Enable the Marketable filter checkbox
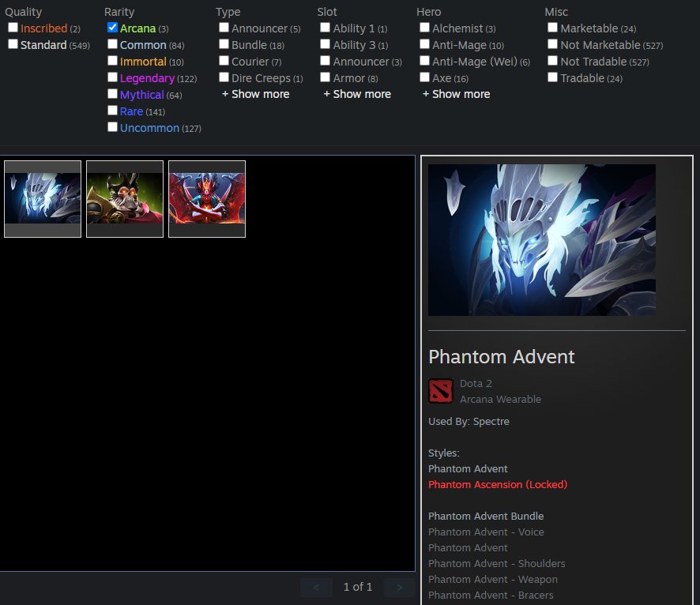Screen dimensions: 700x605 (x=553, y=28)
